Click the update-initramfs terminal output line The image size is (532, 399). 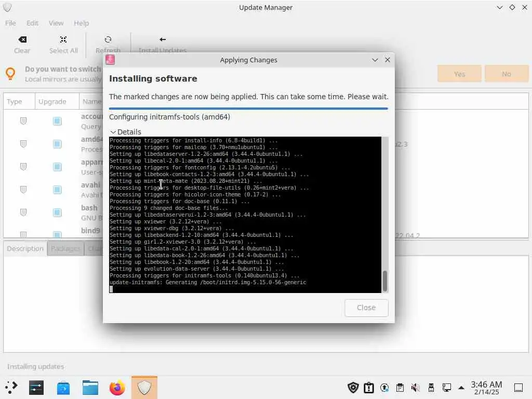click(208, 282)
